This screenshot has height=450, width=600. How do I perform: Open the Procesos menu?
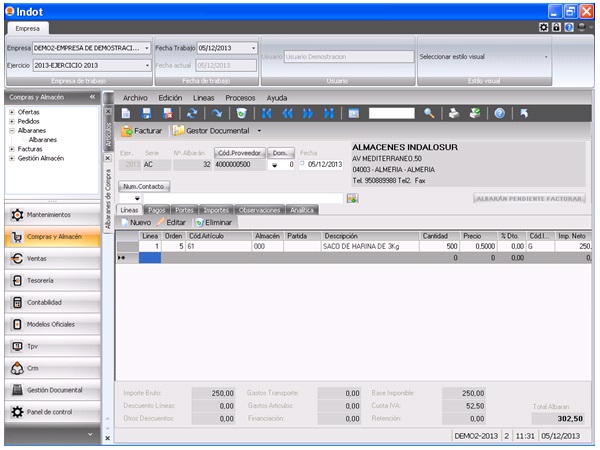[x=240, y=98]
